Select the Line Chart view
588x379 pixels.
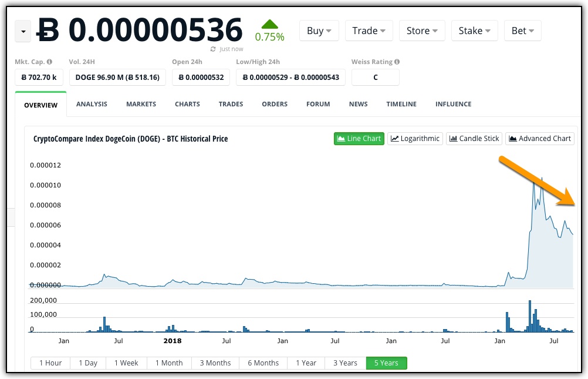click(359, 139)
